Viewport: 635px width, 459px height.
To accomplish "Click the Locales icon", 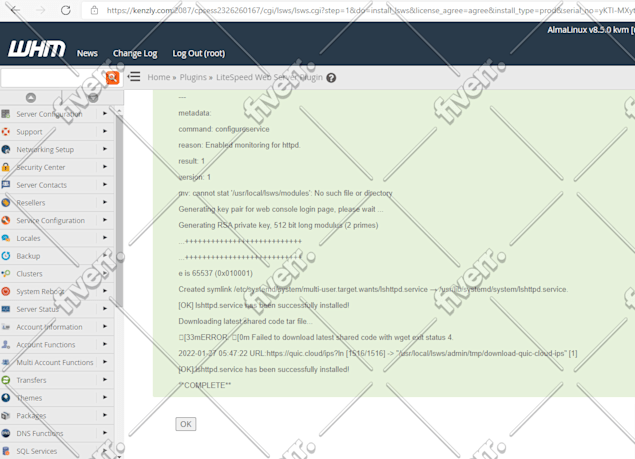I will point(6,238).
